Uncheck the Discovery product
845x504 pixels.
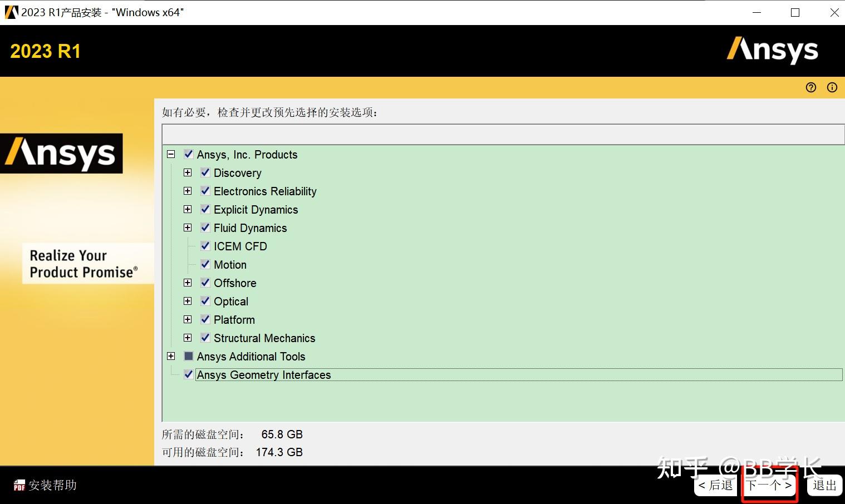[x=205, y=172]
